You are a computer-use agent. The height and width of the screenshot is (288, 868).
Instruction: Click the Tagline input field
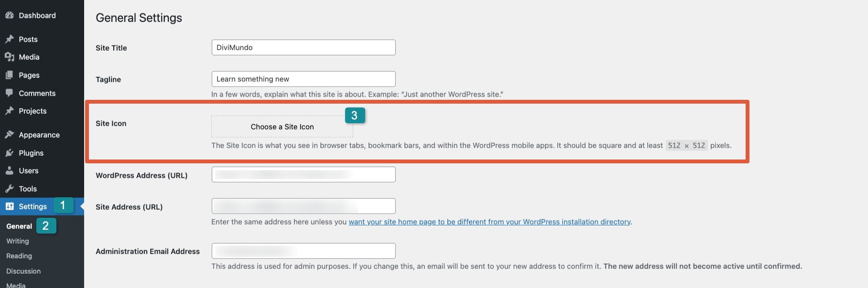[304, 79]
